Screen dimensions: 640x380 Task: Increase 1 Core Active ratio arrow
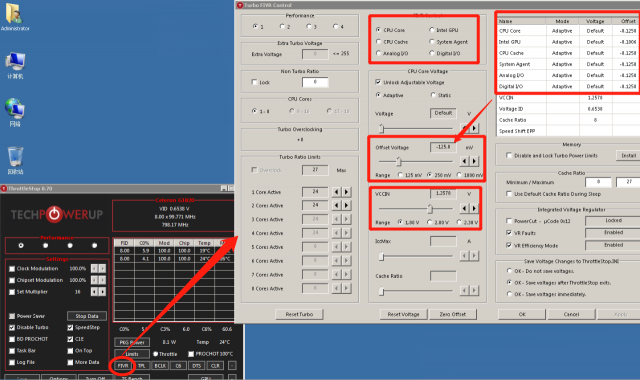click(x=346, y=192)
